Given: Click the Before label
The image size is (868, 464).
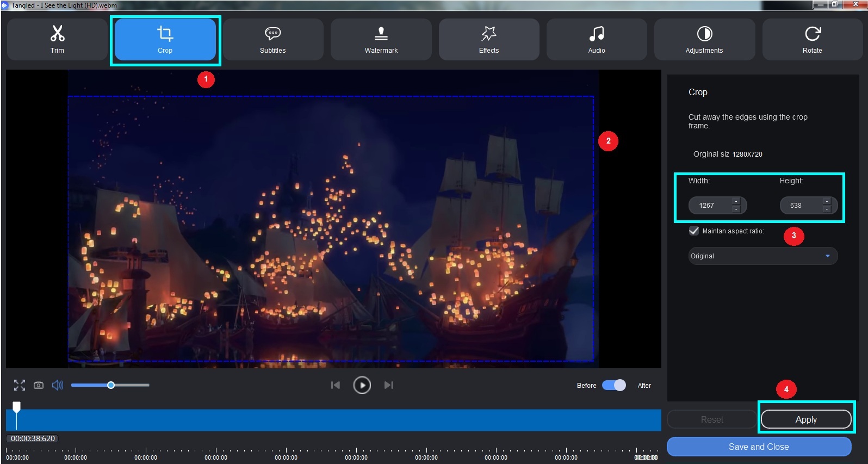Looking at the screenshot, I should point(586,385).
